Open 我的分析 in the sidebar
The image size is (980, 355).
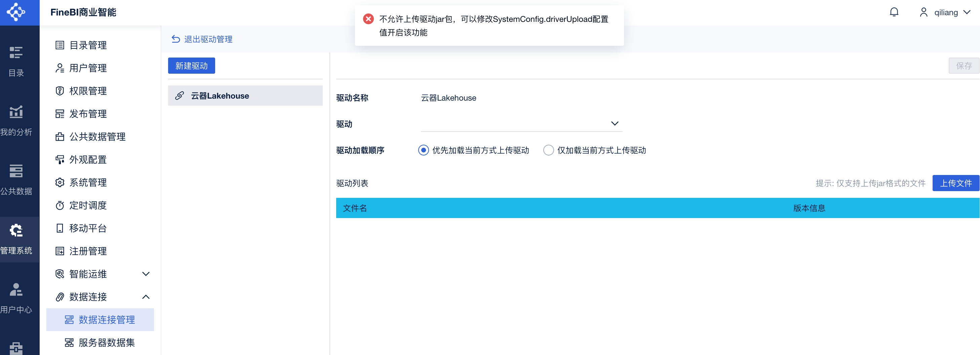[16, 120]
